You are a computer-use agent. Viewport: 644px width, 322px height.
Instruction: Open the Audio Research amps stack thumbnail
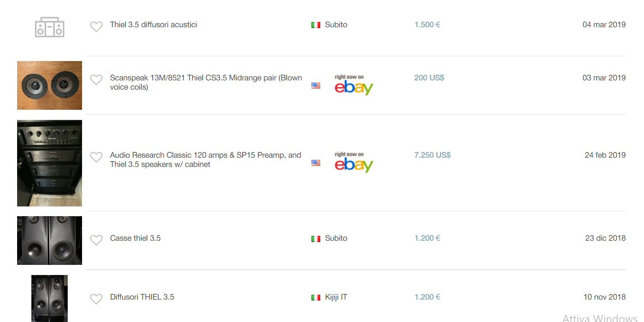(x=50, y=163)
